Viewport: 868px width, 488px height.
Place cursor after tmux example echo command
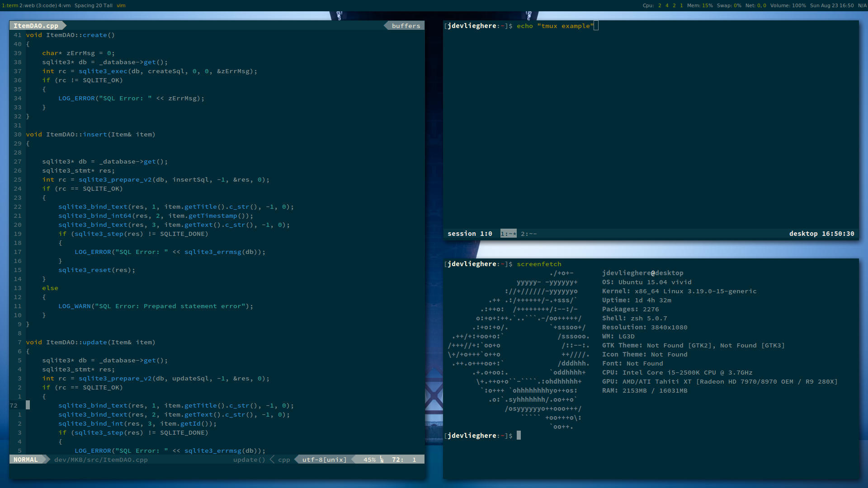pyautogui.click(x=596, y=26)
